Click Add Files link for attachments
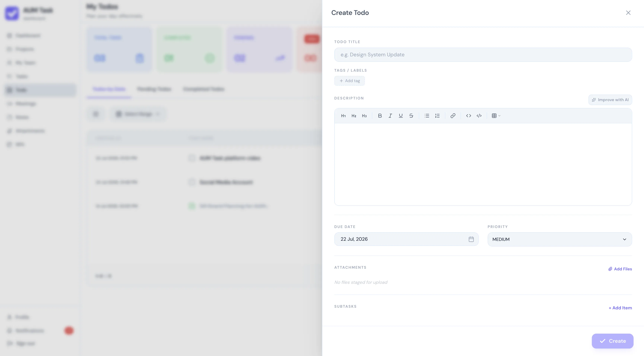 click(x=620, y=269)
